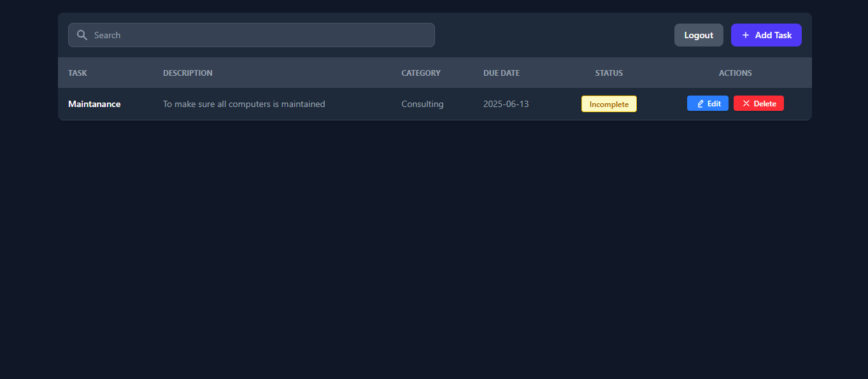This screenshot has height=379, width=868.
Task: Delete the Maintanance task
Action: tap(758, 103)
